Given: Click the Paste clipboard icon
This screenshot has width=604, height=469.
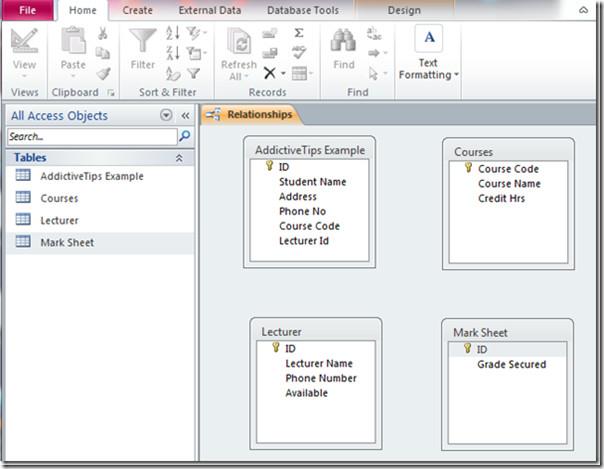Looking at the screenshot, I should 73,41.
